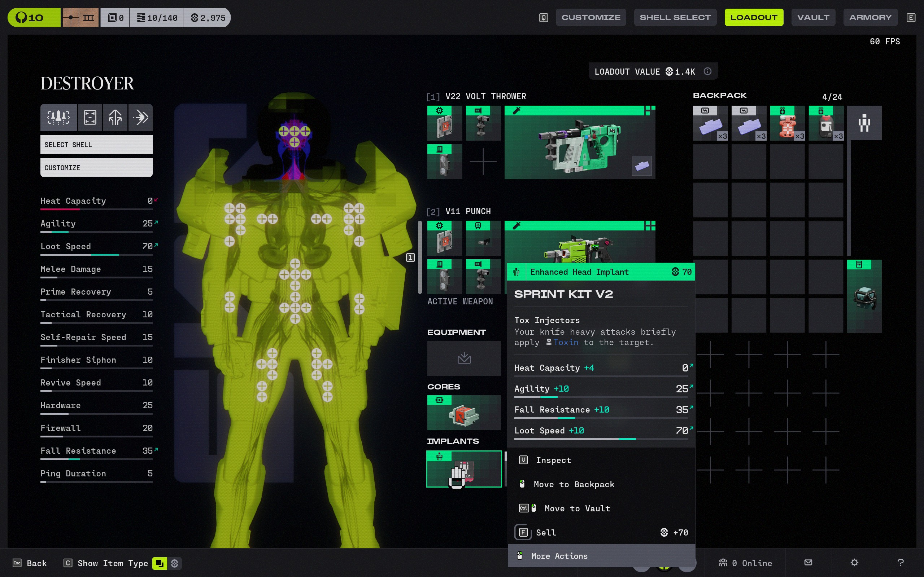Click the weapon list scrollbar

click(420, 257)
